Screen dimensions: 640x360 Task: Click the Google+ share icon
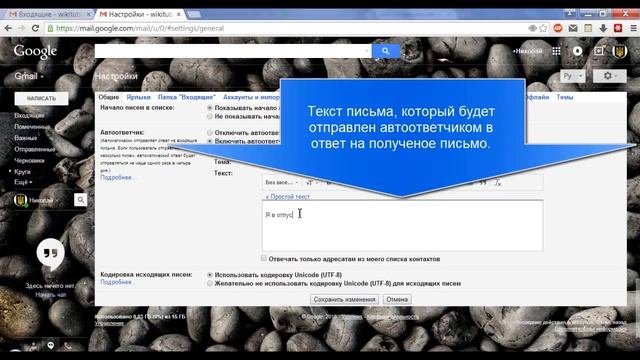pos(599,51)
